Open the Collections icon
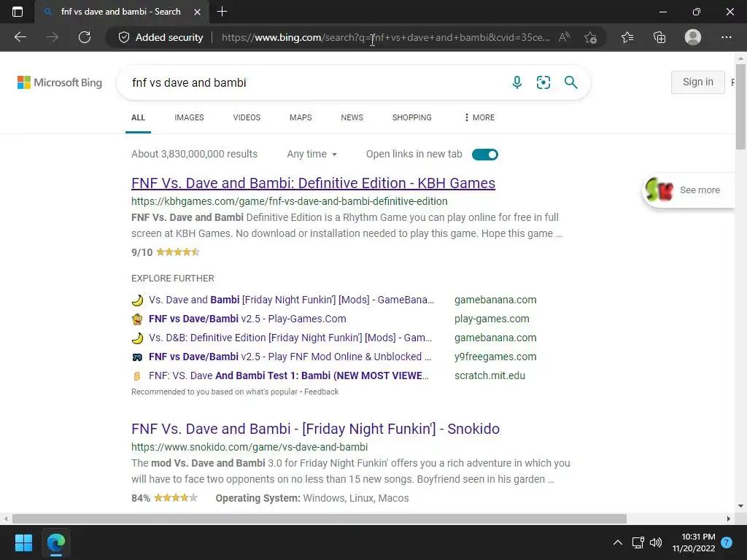Screen dimensions: 747x560 (x=659, y=37)
